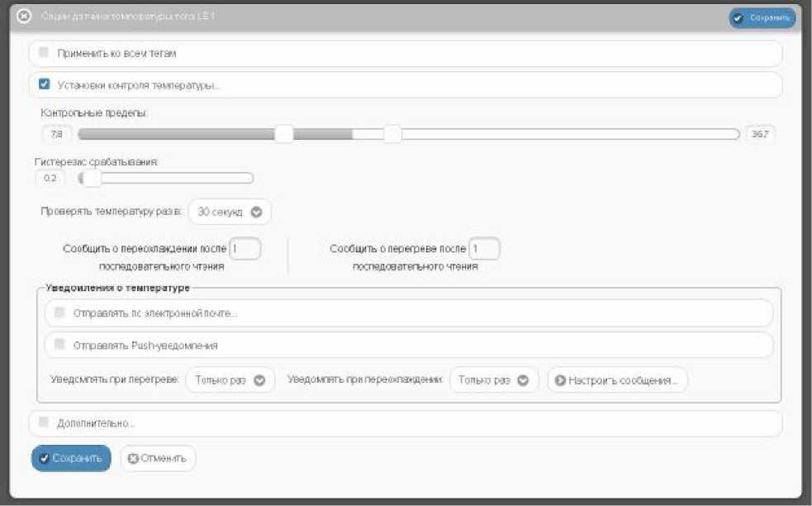
Task: Click the lower temperature limit slider handle
Action: click(283, 134)
